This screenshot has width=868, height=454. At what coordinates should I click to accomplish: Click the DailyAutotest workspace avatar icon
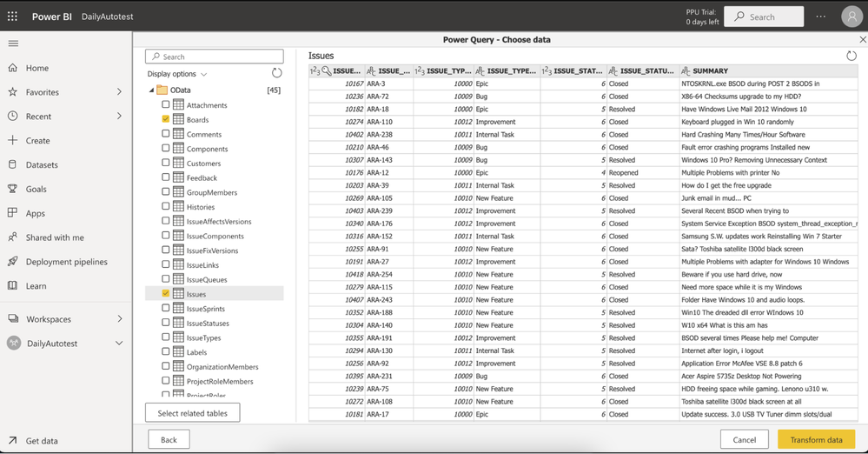[x=14, y=344]
